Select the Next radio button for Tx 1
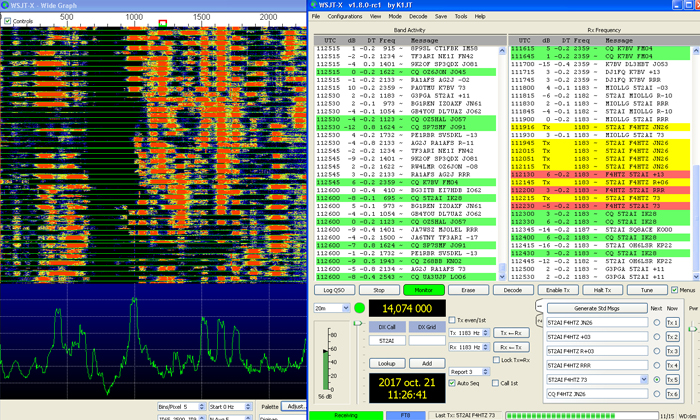Viewport: 700px width, 420px height. [657, 323]
